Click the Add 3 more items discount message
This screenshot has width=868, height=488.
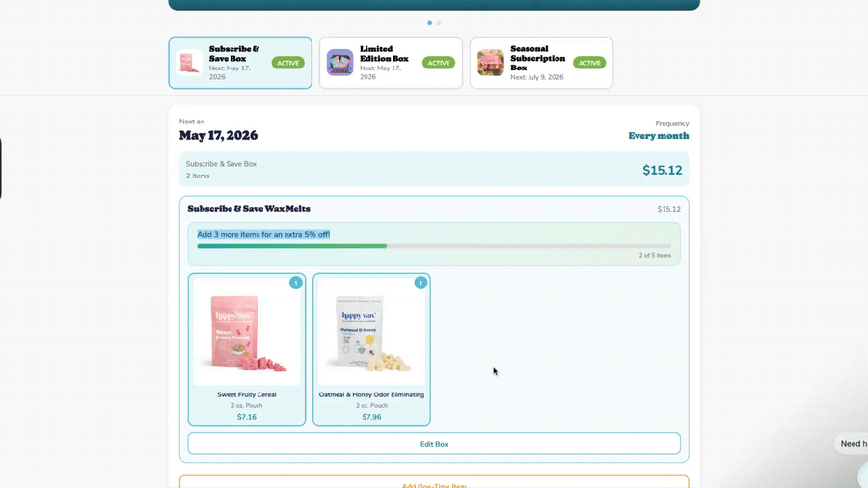coord(263,234)
